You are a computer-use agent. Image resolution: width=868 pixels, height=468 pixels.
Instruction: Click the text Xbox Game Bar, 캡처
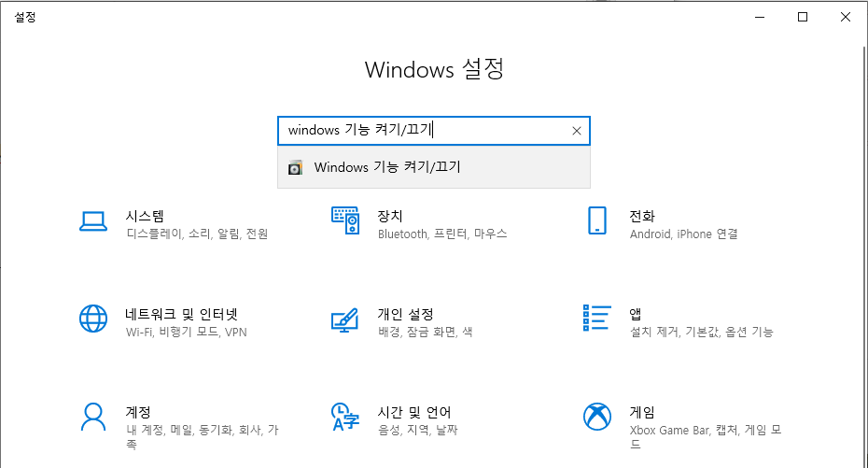(x=684, y=431)
